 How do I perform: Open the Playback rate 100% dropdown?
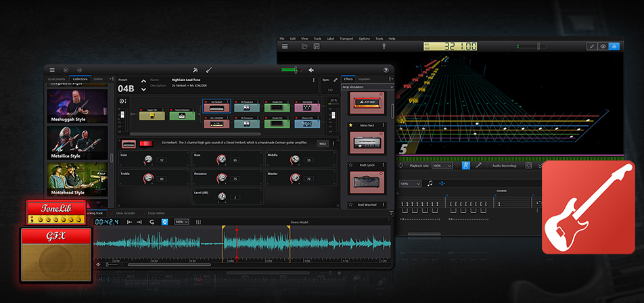coord(442,166)
